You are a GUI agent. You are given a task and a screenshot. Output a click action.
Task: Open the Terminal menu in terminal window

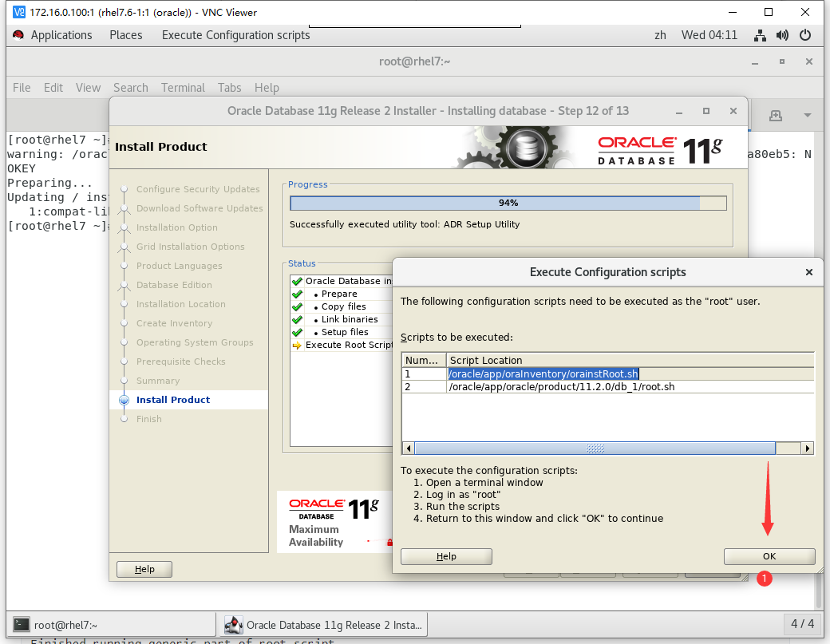tap(183, 87)
